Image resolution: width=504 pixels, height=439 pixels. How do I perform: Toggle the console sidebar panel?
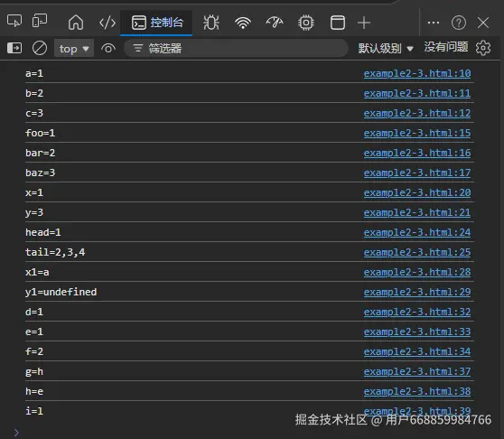coord(14,48)
